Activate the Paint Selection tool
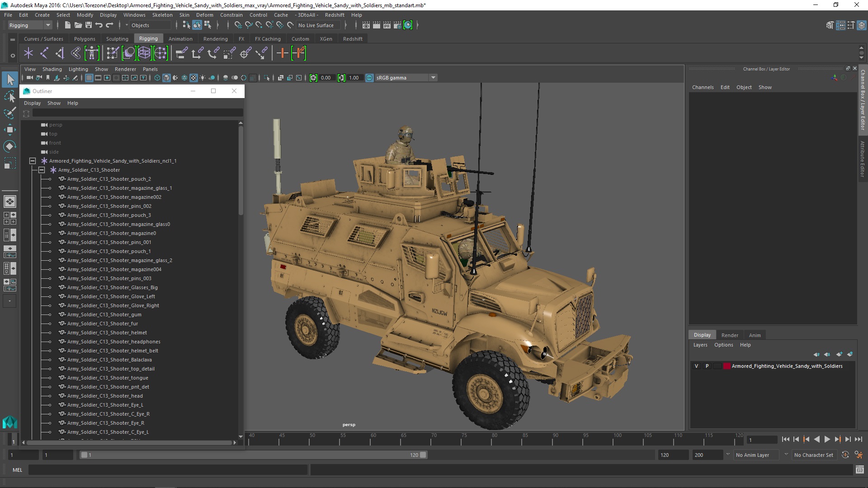Image resolution: width=868 pixels, height=488 pixels. [9, 113]
